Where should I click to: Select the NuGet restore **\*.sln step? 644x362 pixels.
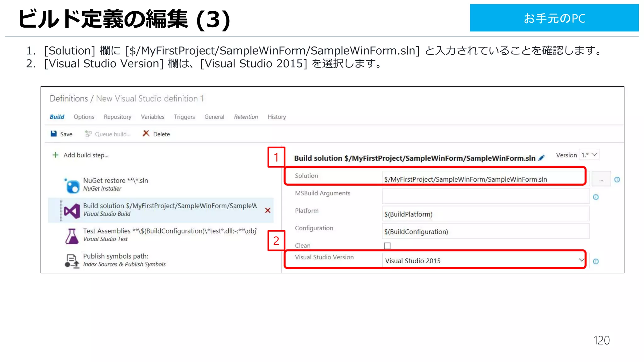click(x=160, y=185)
